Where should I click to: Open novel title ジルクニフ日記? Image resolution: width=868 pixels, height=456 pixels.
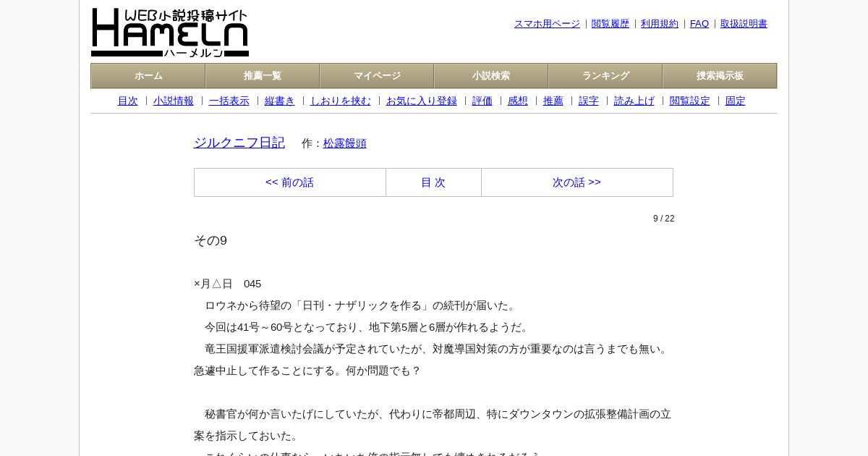coord(239,143)
